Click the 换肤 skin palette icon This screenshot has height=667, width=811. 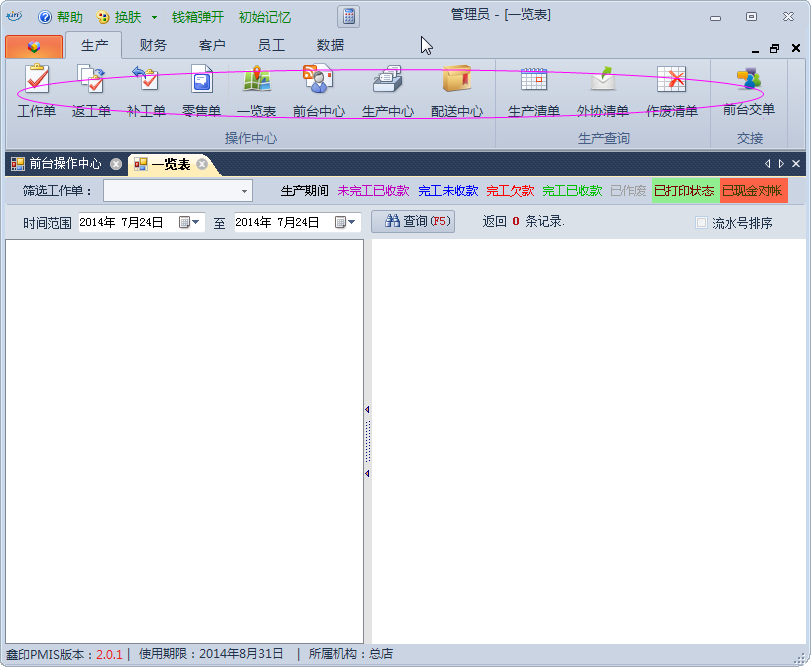tap(103, 18)
